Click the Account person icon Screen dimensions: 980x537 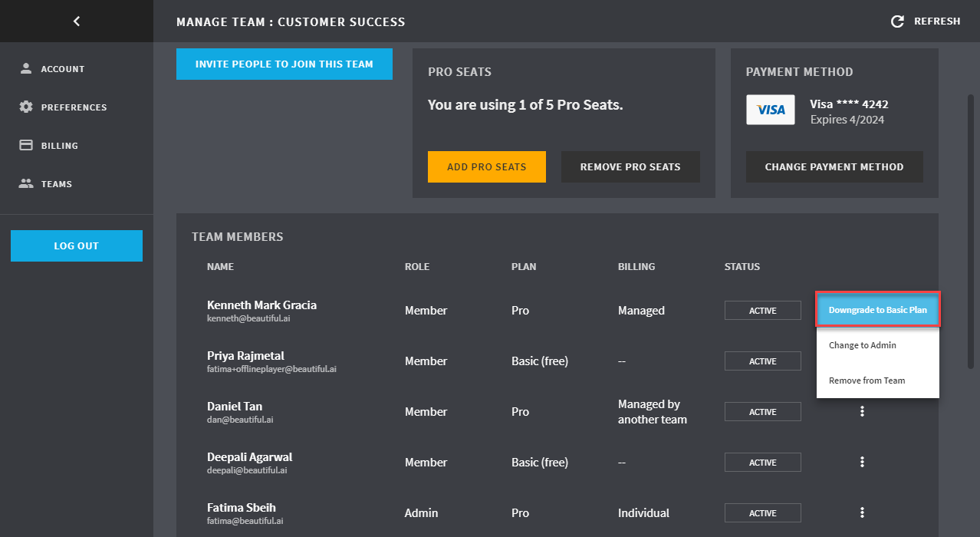[x=26, y=68]
